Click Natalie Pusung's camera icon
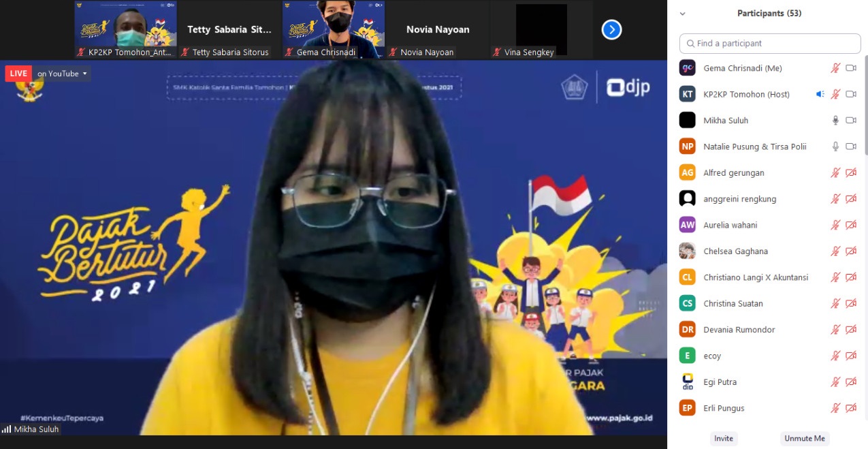The width and height of the screenshot is (868, 449). tap(850, 146)
